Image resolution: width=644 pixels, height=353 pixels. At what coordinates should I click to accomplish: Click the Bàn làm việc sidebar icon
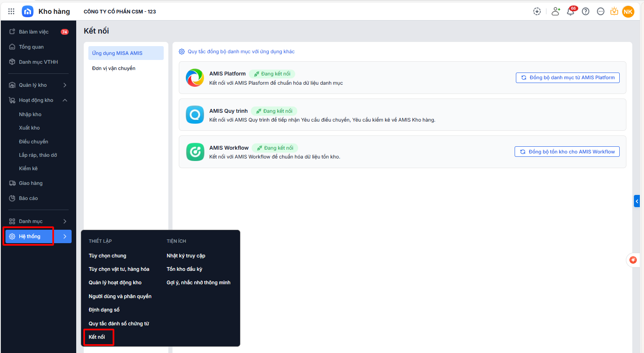12,32
